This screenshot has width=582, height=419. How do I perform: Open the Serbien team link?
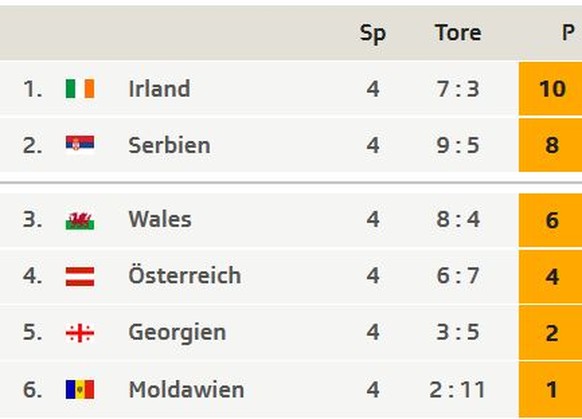(169, 145)
